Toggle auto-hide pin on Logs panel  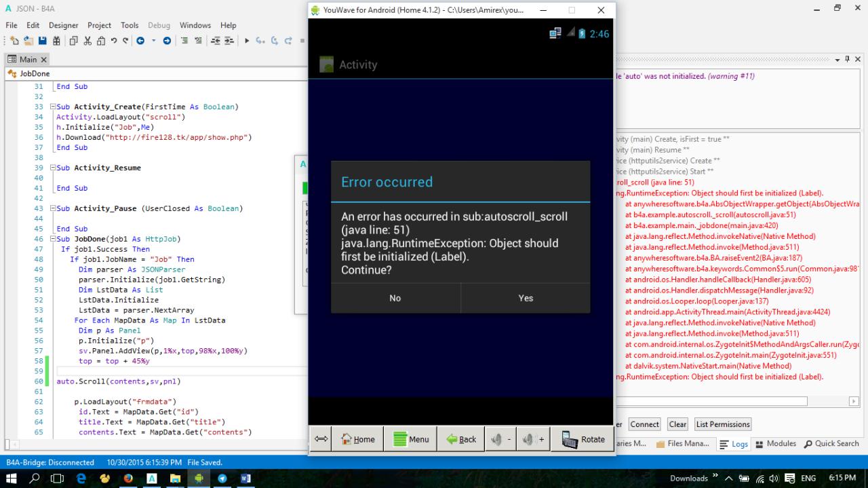coord(847,60)
